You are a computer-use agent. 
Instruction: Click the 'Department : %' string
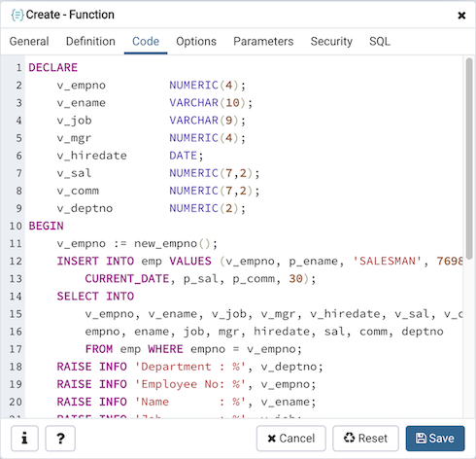click(190, 367)
